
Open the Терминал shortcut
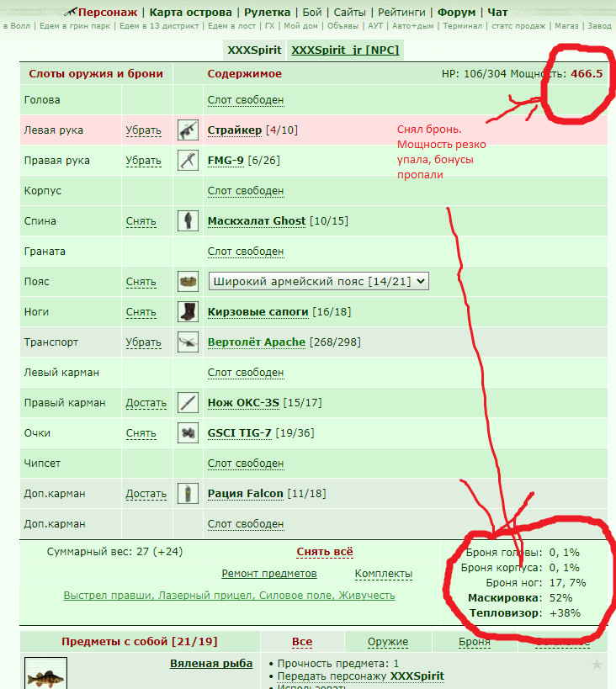pos(463,26)
